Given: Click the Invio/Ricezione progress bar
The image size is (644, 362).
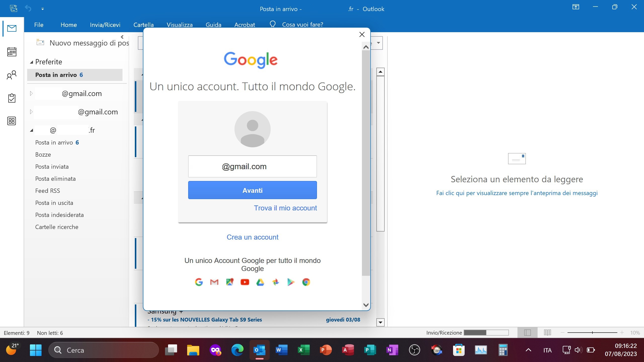Looking at the screenshot, I should click(x=486, y=333).
